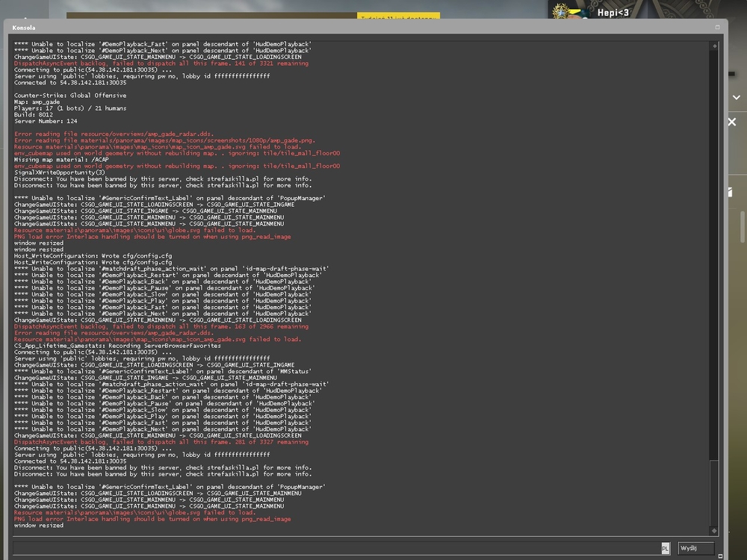Click the grip at the console's bottom-right corner

(720, 556)
